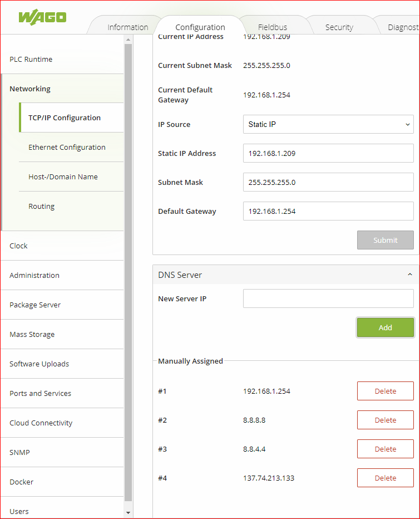The width and height of the screenshot is (420, 519).
Task: Collapse the DNS Server section chevron
Action: coord(409,275)
